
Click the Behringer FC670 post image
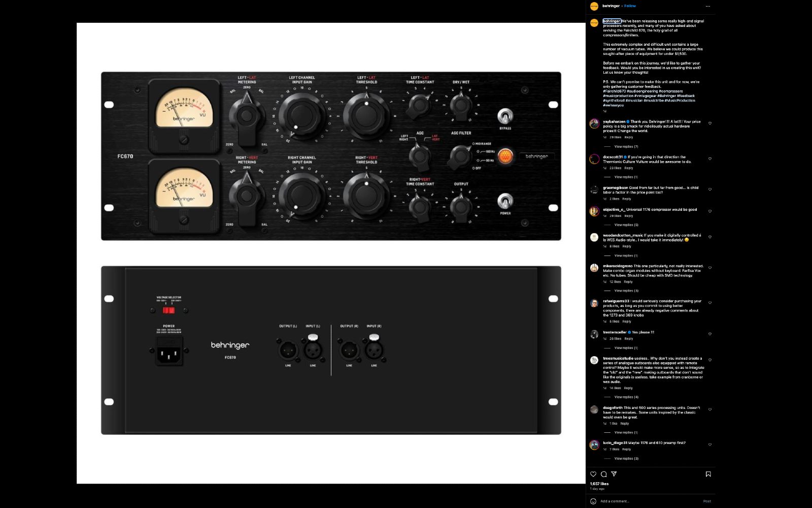(331, 253)
